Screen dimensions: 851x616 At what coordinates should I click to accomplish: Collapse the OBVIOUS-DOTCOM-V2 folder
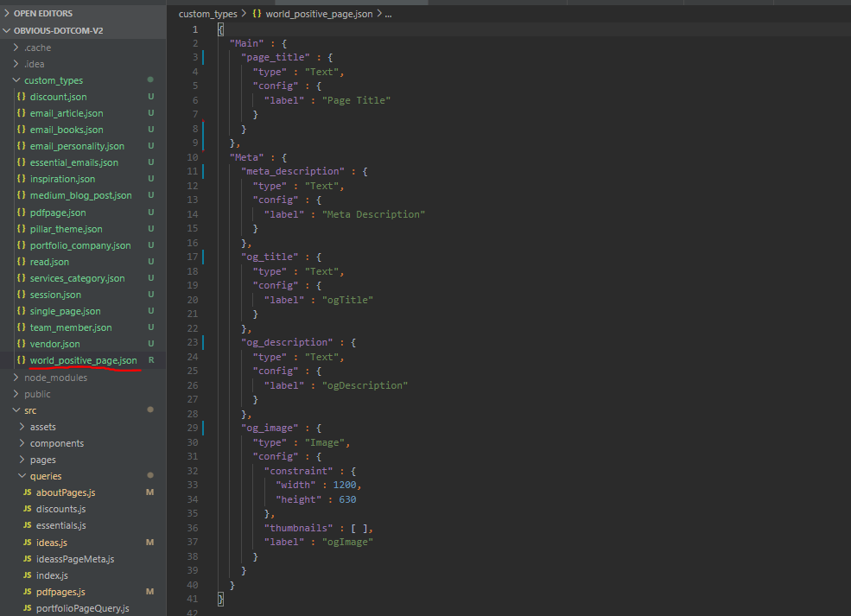7,30
